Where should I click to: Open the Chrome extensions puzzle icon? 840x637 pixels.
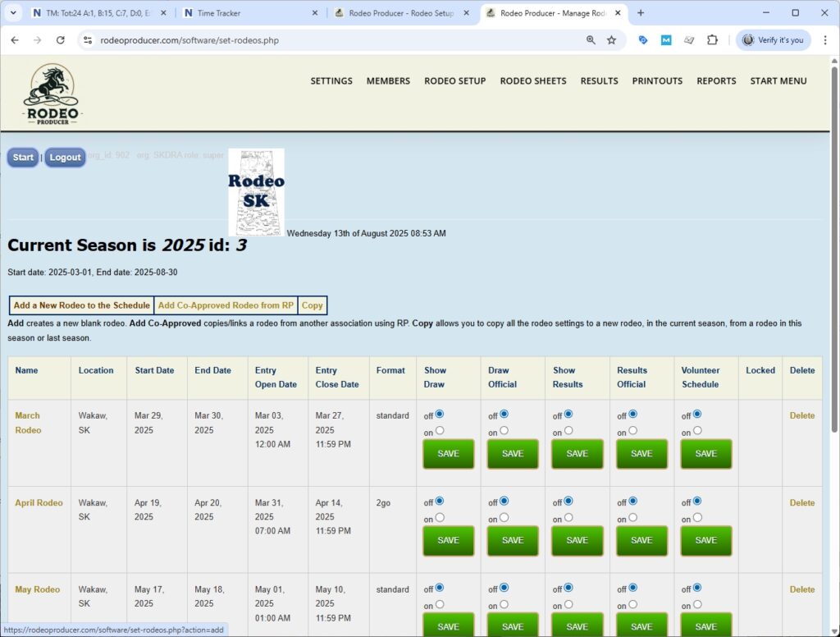point(712,40)
